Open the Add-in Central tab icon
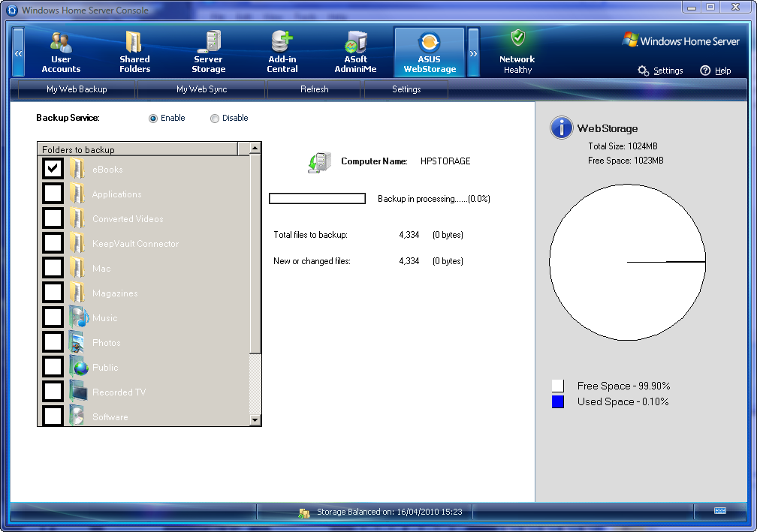757x532 pixels. click(282, 41)
